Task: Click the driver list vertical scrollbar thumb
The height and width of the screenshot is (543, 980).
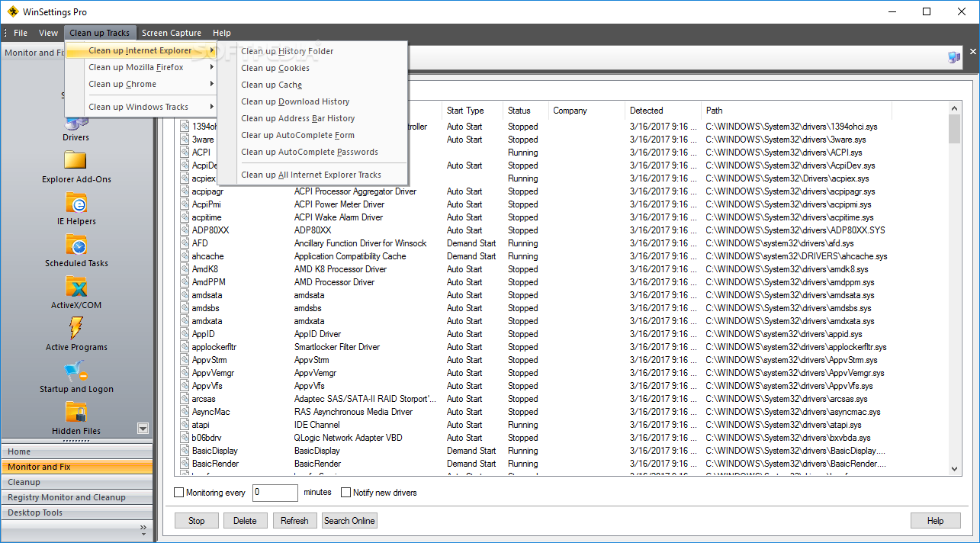Action: pyautogui.click(x=954, y=129)
